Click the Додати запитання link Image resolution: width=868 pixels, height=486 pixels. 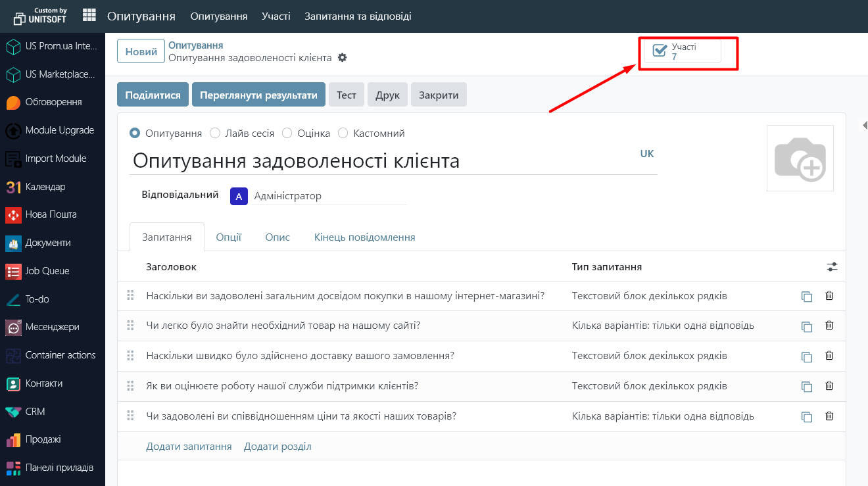tap(189, 447)
